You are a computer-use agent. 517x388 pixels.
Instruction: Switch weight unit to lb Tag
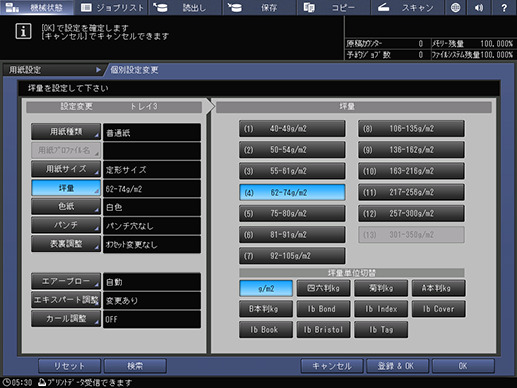(381, 330)
